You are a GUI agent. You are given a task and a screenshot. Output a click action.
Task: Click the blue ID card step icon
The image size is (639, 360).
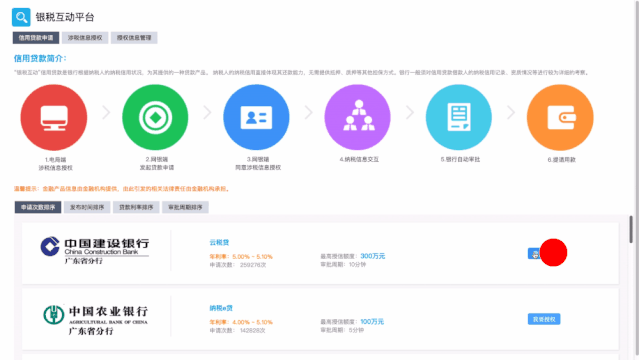point(256,117)
